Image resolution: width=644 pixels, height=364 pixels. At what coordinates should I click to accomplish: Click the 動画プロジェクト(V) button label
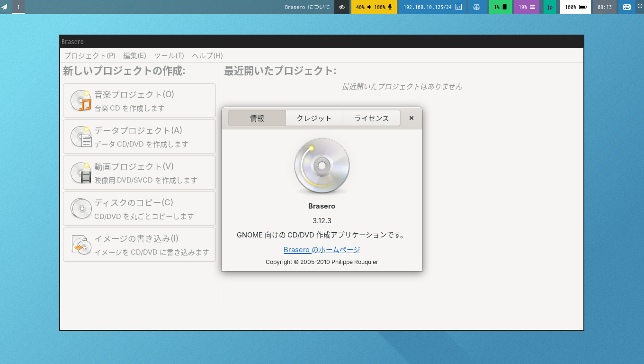click(x=134, y=166)
